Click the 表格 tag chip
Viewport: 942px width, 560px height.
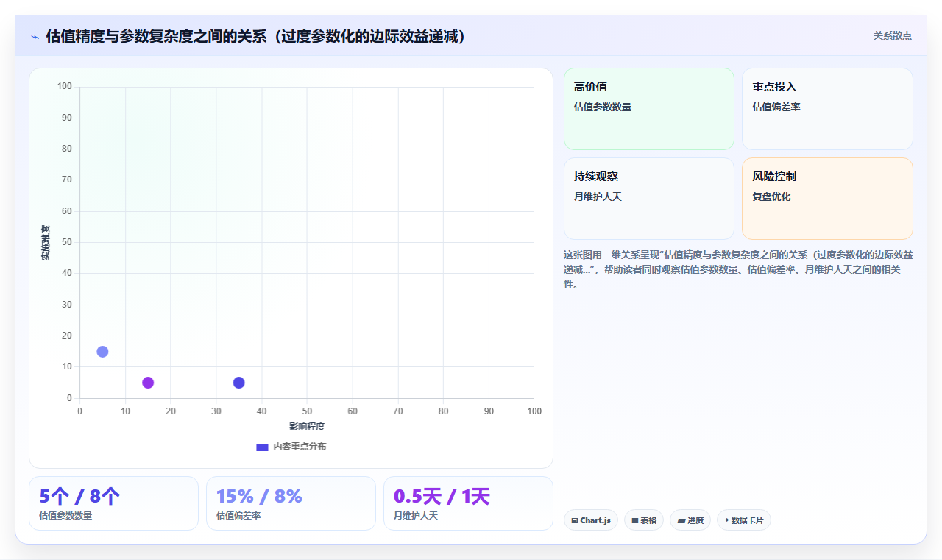click(x=644, y=520)
